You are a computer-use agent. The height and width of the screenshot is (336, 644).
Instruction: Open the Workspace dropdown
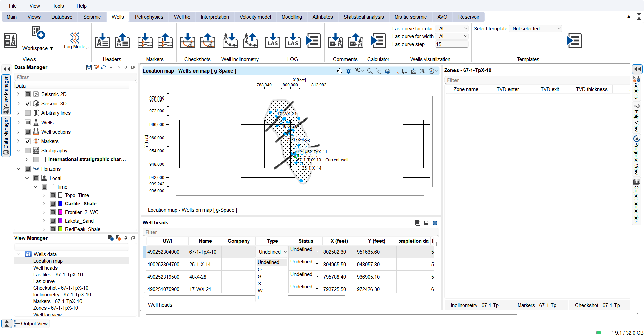(38, 48)
